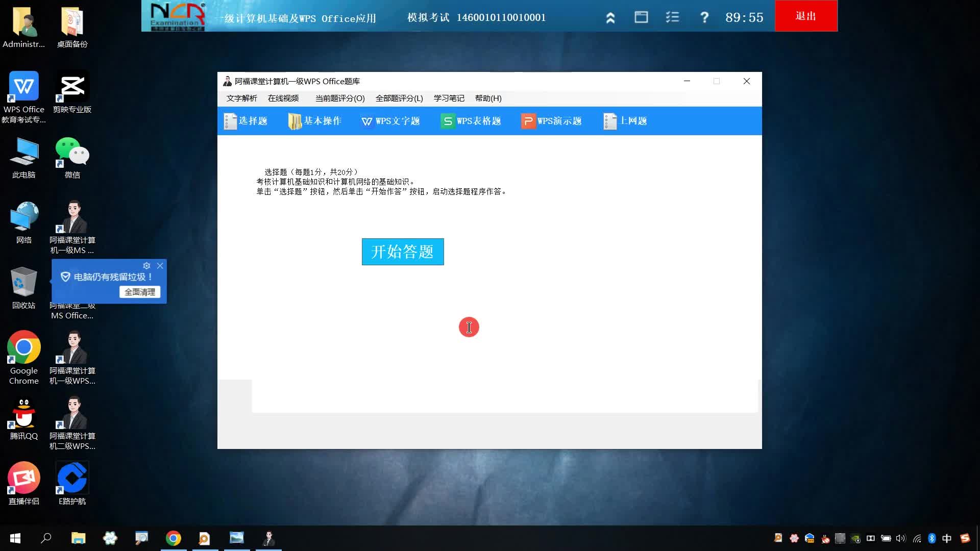Close the 电脑仍有残留垃圾 popup

point(160,266)
